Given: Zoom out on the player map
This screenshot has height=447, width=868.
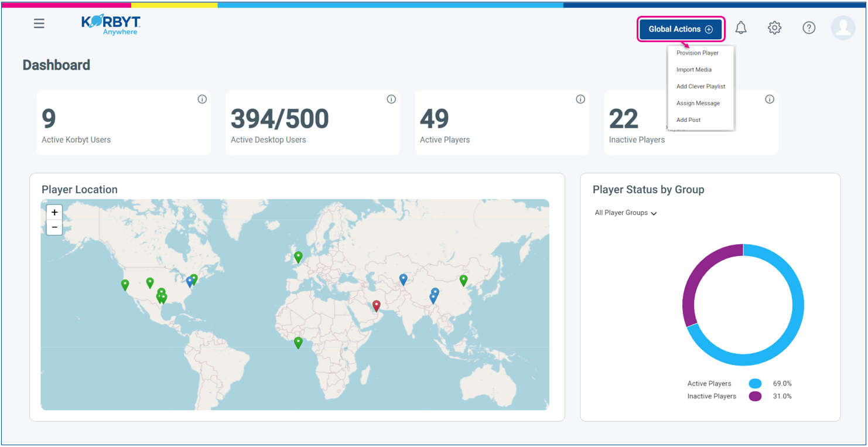Looking at the screenshot, I should coord(54,227).
